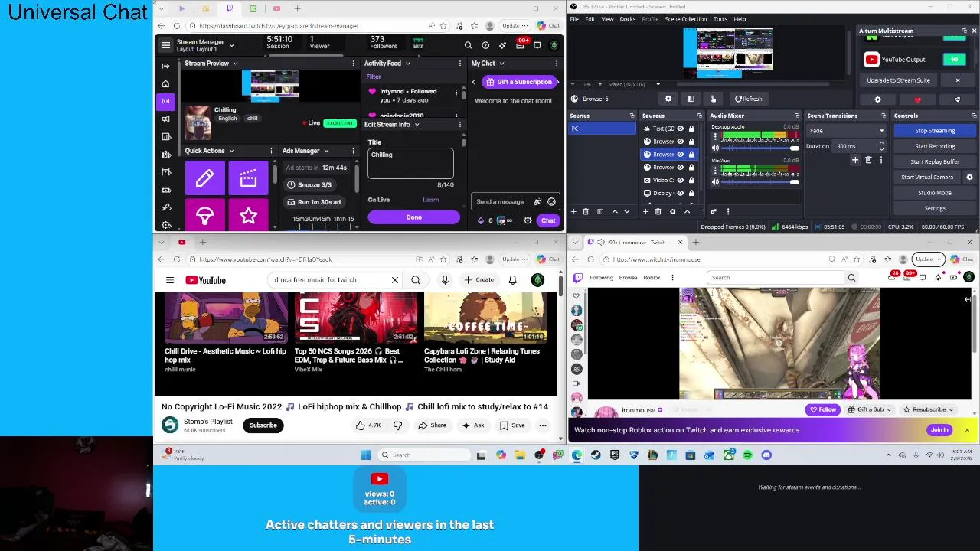Viewport: 980px width, 551px height.
Task: Open OBS File menu
Action: coord(574,19)
